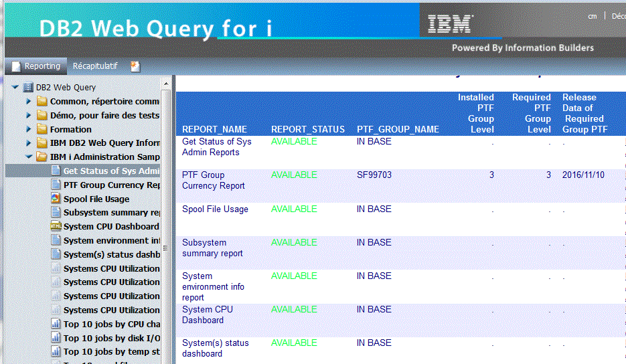Collapse the DB2 Web Query root node
The height and width of the screenshot is (364, 626).
coord(15,87)
